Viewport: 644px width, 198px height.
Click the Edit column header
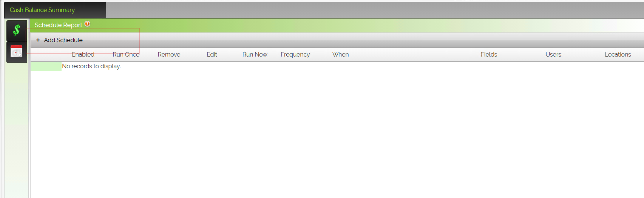click(212, 55)
